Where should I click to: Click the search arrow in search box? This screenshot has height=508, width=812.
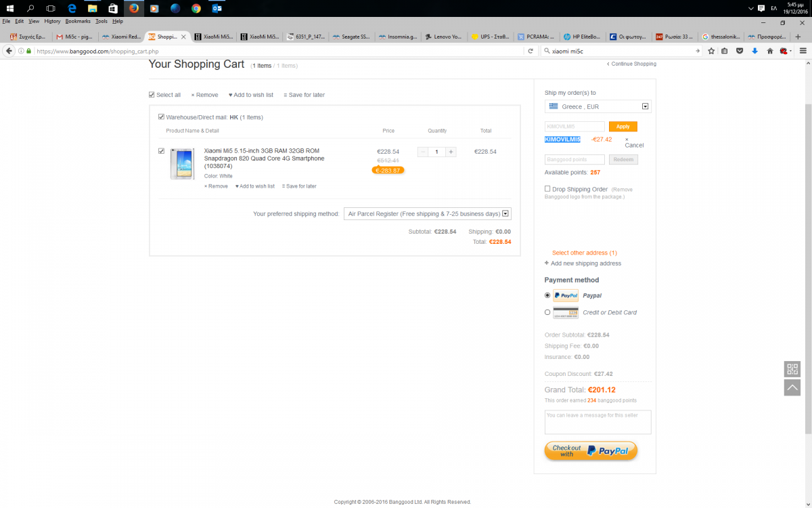698,51
